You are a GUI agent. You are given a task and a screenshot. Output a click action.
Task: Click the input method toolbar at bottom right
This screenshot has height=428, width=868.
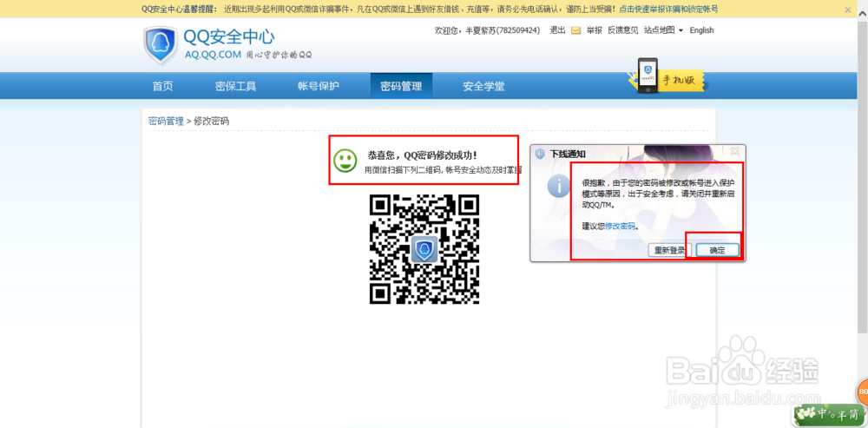tap(828, 413)
